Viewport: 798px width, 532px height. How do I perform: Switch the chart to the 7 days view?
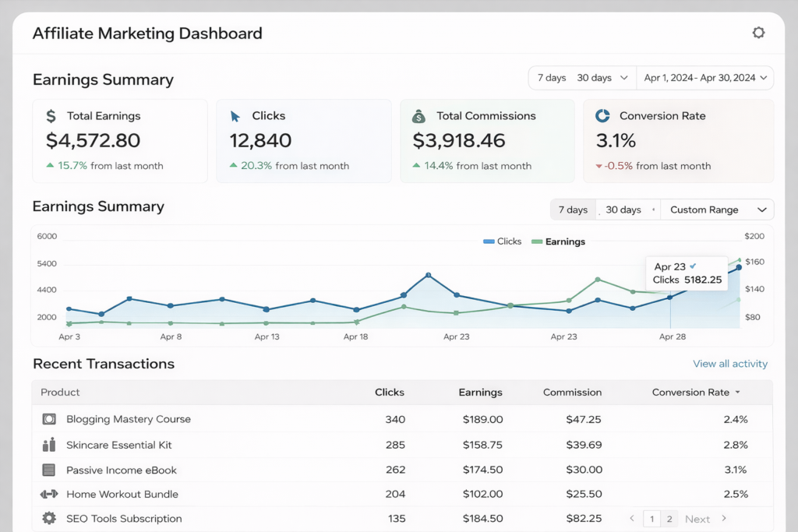573,210
